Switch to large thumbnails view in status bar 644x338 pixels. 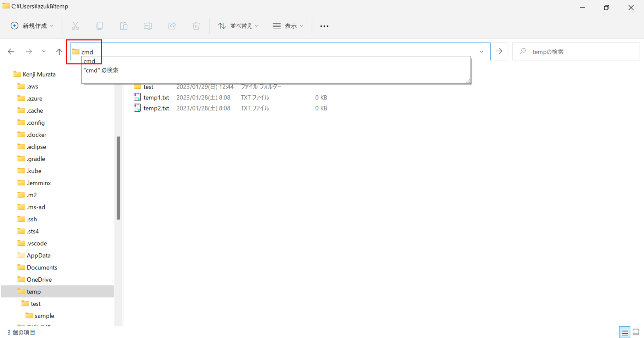click(636, 332)
